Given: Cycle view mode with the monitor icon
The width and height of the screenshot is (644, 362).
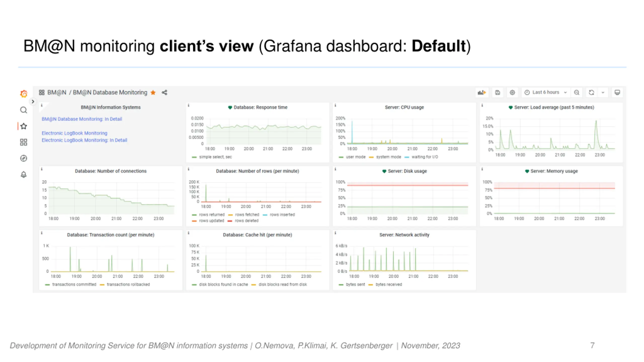Looking at the screenshot, I should [617, 93].
